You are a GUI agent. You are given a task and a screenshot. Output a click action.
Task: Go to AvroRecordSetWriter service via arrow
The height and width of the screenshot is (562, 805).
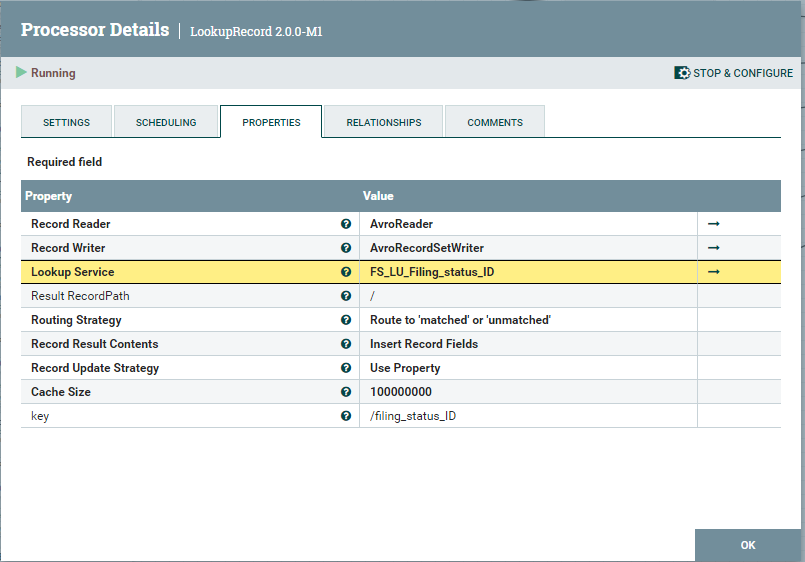714,248
